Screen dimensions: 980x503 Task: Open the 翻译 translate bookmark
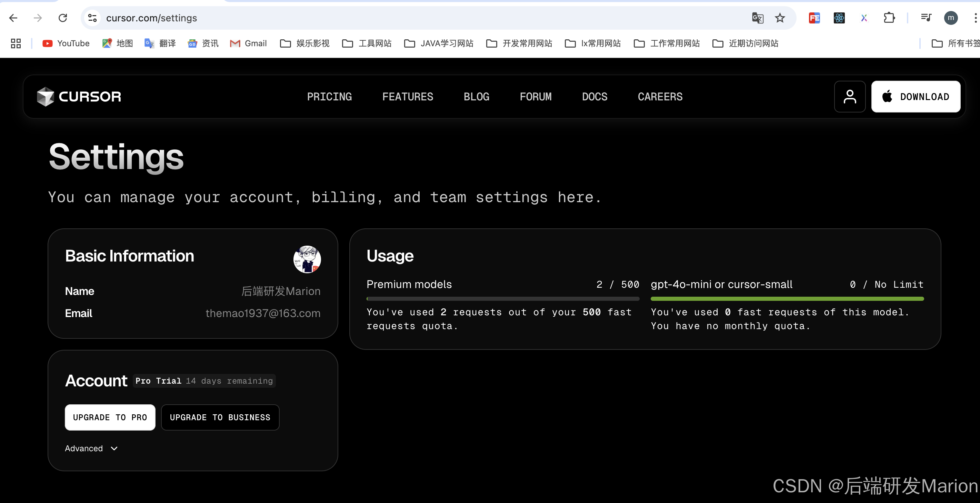[160, 43]
